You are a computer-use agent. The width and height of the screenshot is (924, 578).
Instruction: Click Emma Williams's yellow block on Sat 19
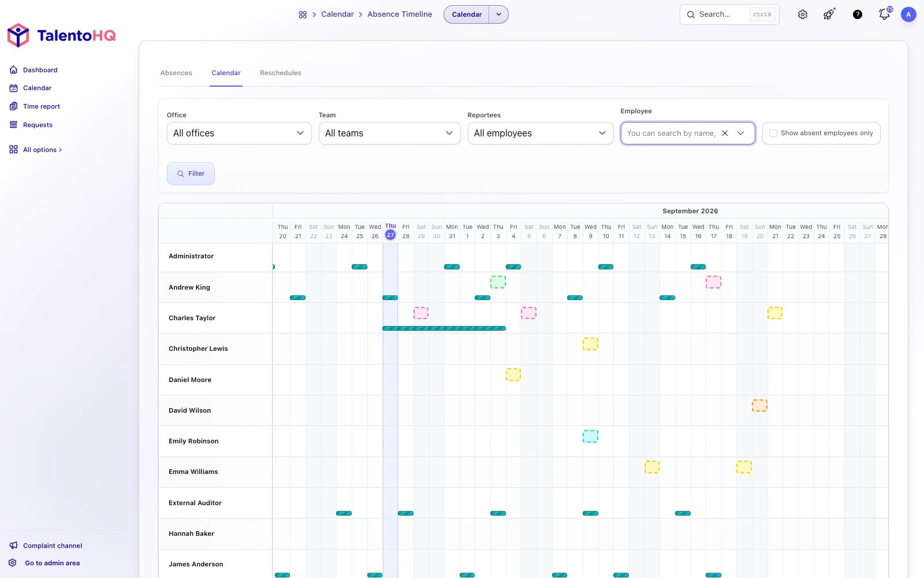point(744,467)
